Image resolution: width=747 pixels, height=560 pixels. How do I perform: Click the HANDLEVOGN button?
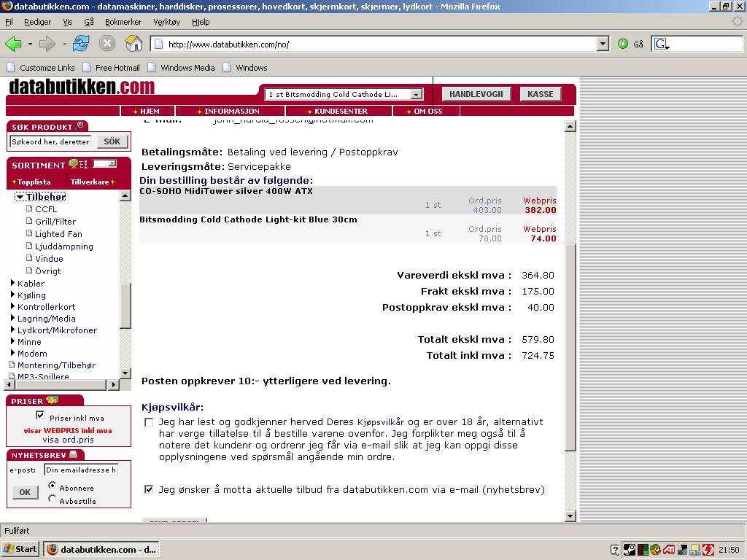tap(476, 94)
